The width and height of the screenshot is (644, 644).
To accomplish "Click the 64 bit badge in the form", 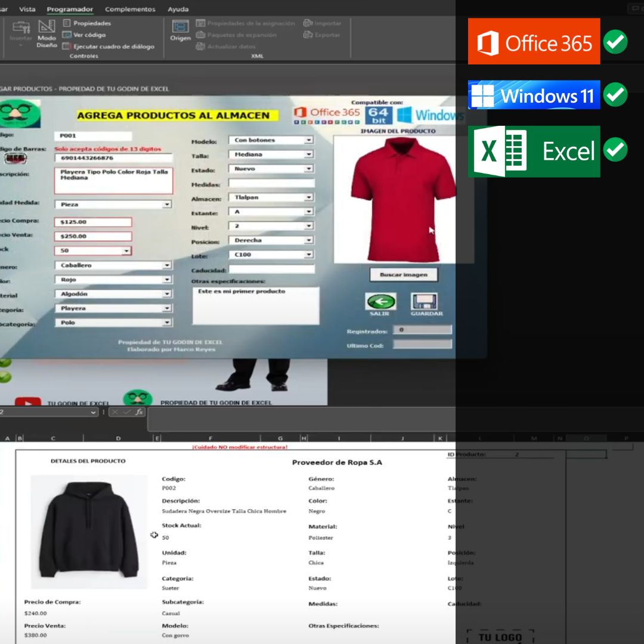I will tap(378, 116).
